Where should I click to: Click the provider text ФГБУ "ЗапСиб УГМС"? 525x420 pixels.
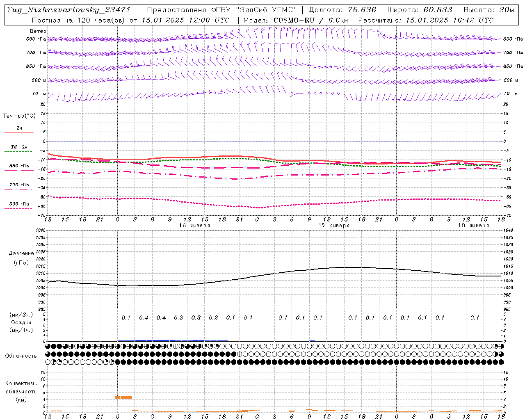254,10
